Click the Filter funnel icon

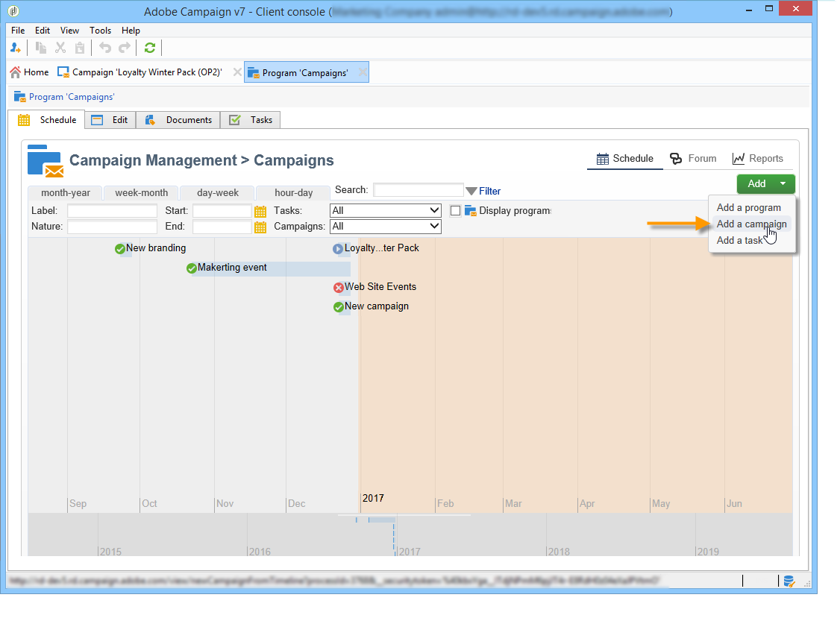tap(471, 191)
